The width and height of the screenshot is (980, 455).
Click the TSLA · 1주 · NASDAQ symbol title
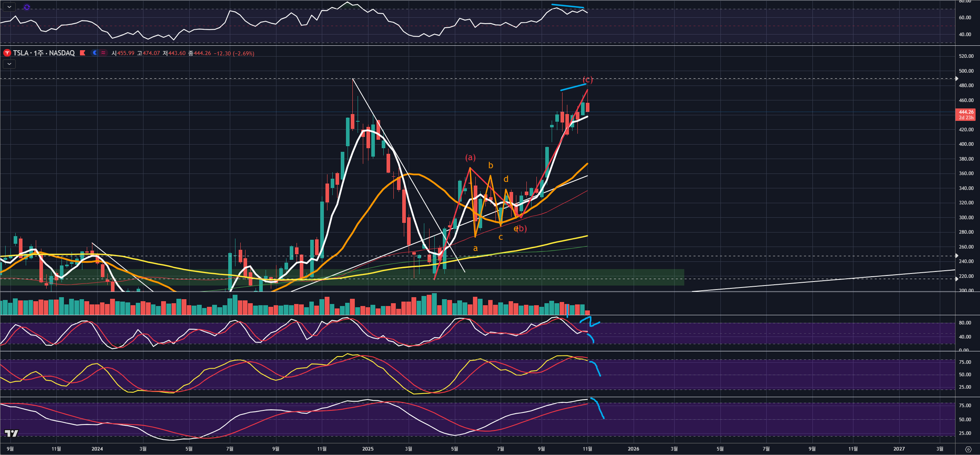(43, 53)
